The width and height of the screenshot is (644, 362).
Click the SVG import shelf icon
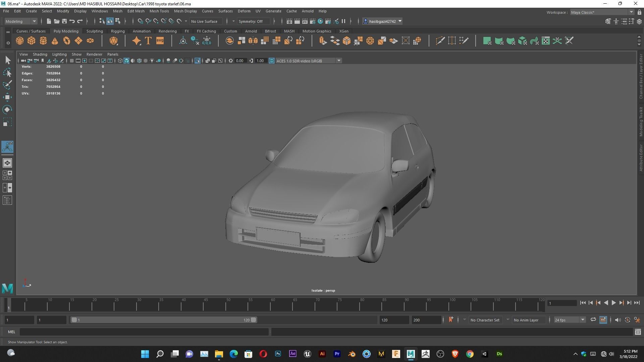160,41
